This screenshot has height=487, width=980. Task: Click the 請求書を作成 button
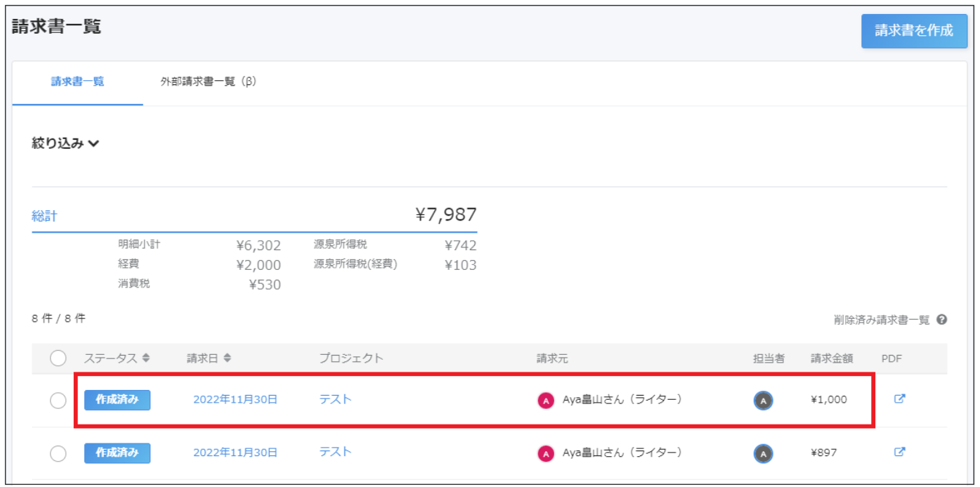(x=914, y=31)
